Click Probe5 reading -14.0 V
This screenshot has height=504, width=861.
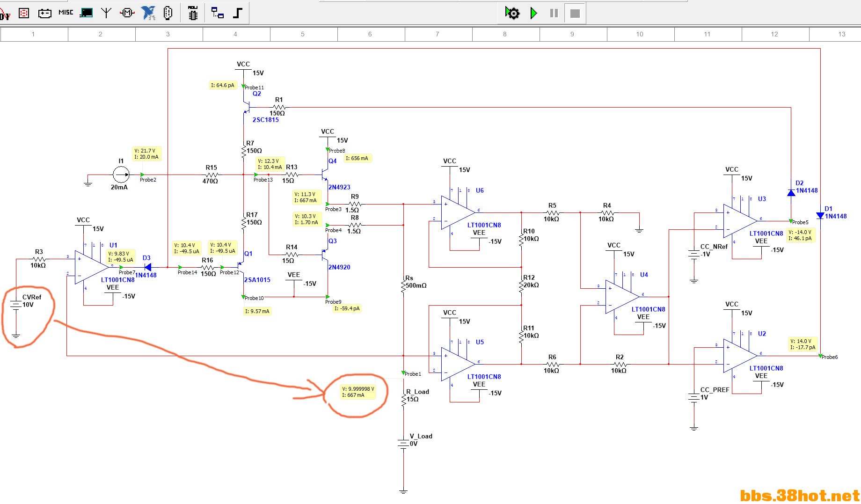pyautogui.click(x=801, y=235)
